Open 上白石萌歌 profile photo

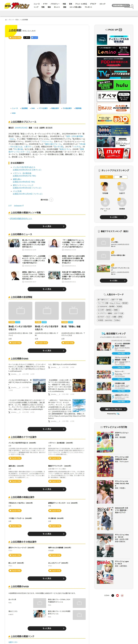pos(47,74)
